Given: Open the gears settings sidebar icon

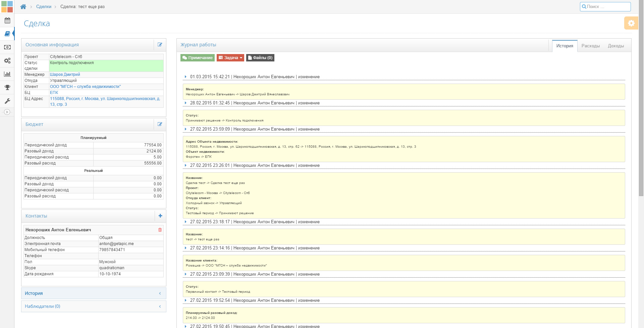Looking at the screenshot, I should coord(7,61).
